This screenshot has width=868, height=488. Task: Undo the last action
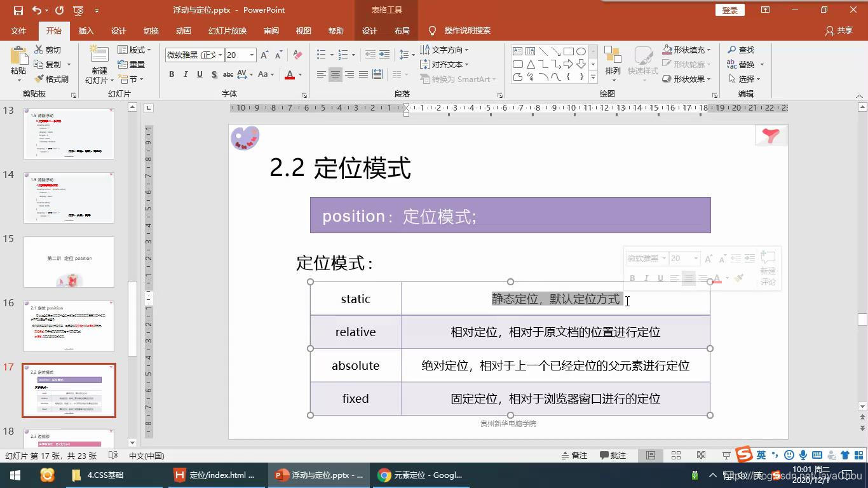point(37,10)
